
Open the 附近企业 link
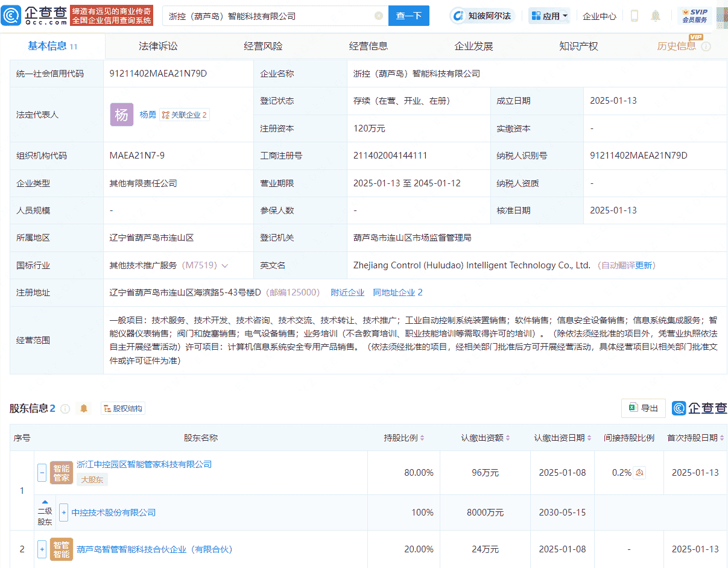347,292
